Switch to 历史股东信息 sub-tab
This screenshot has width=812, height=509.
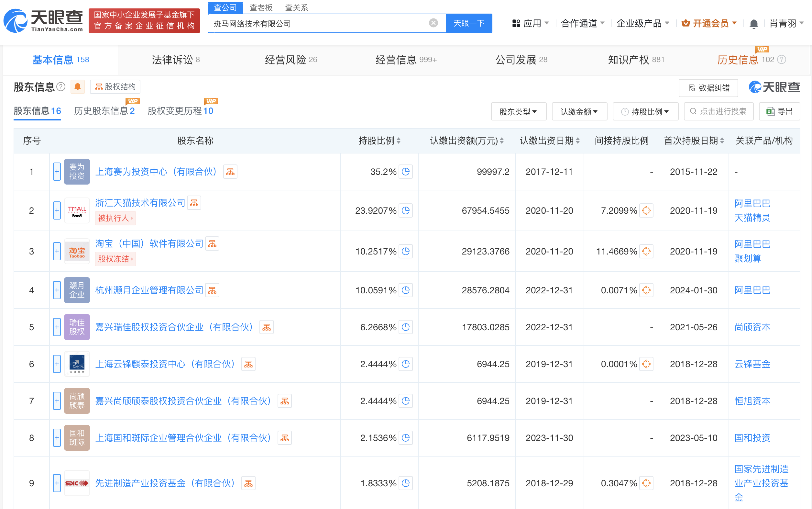[x=104, y=111]
